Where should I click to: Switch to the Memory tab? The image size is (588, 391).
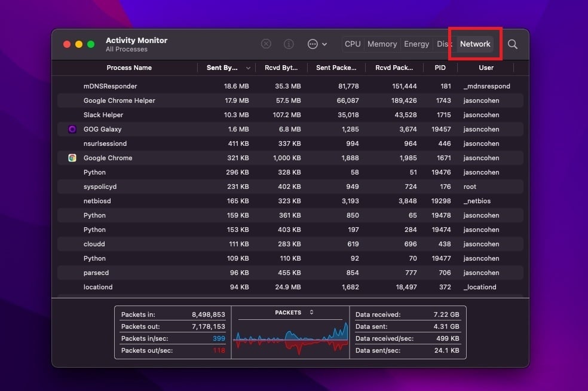pos(382,44)
